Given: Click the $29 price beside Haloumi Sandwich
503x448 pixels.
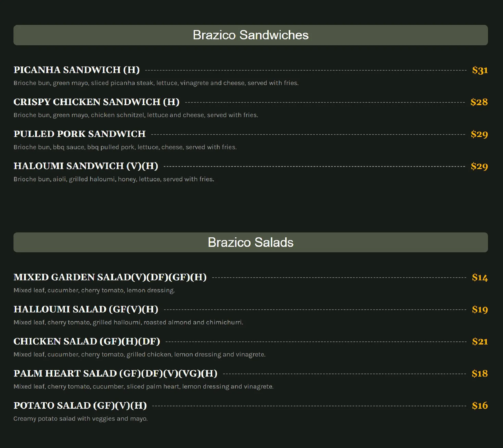Looking at the screenshot, I should tap(479, 166).
